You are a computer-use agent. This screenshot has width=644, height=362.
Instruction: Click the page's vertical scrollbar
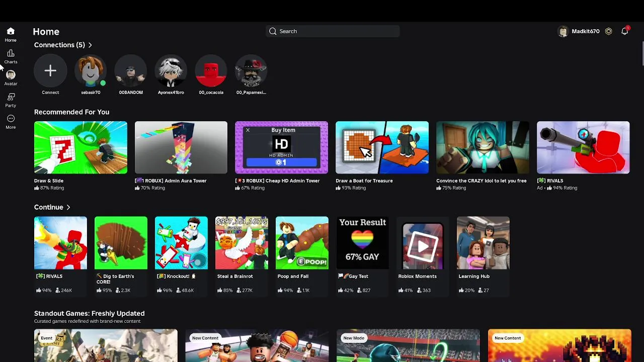pyautogui.click(x=642, y=54)
